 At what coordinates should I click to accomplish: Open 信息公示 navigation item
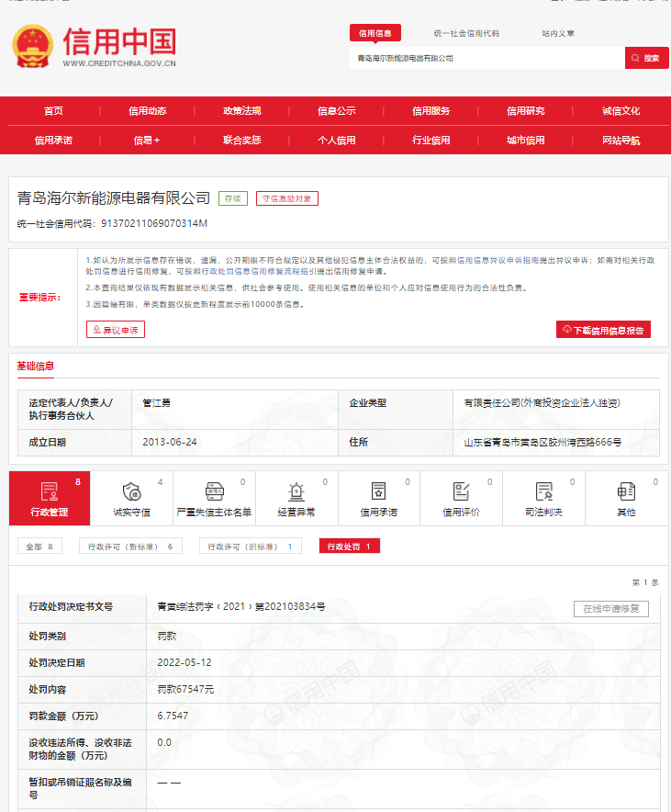pyautogui.click(x=336, y=111)
